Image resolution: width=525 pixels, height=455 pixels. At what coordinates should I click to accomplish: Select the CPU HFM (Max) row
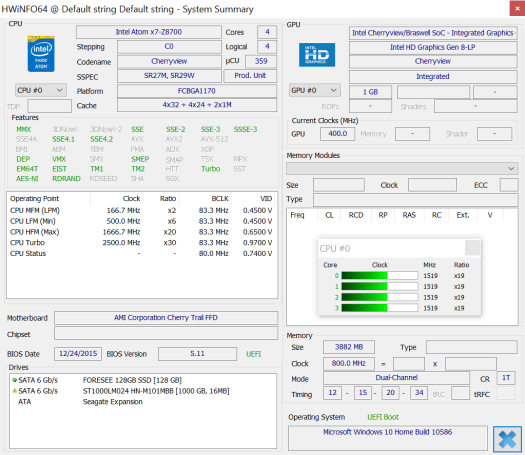[141, 232]
